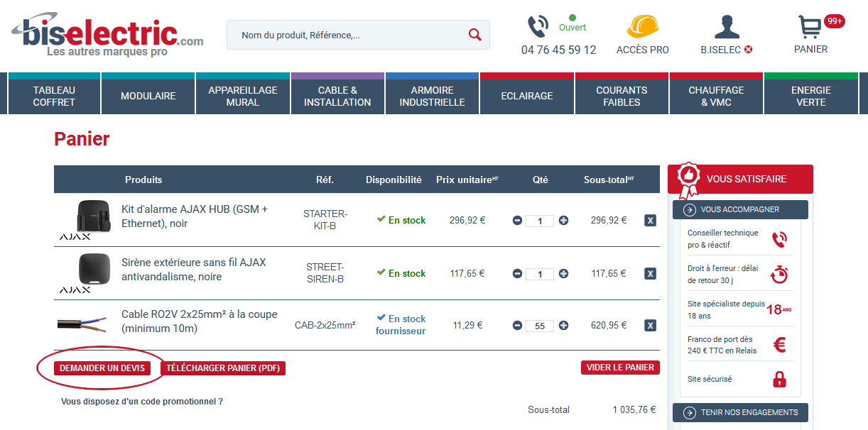Click the search magnifier icon
Viewport: 868px width, 430px height.
pos(475,35)
